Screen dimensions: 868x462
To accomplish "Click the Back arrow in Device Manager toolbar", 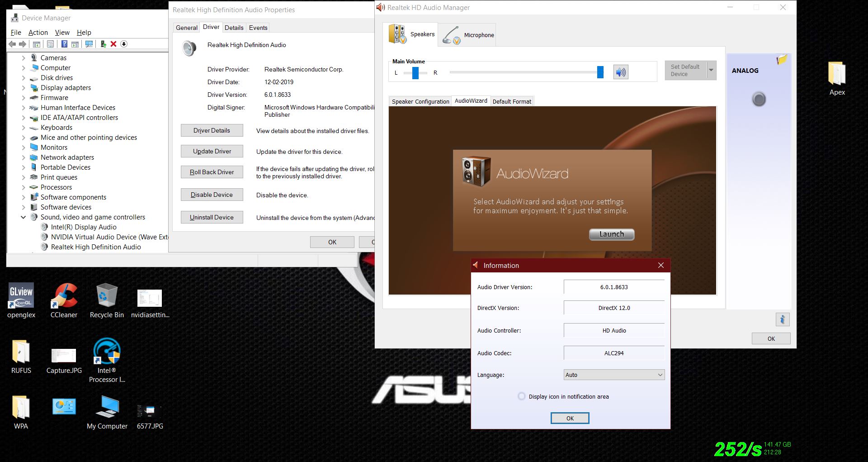I will [12, 44].
